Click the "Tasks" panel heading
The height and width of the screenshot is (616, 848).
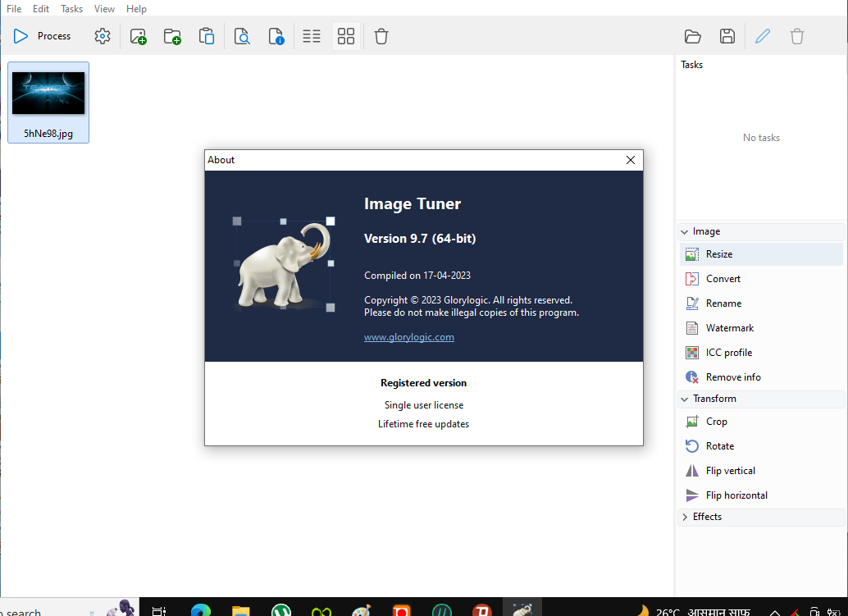(x=691, y=64)
